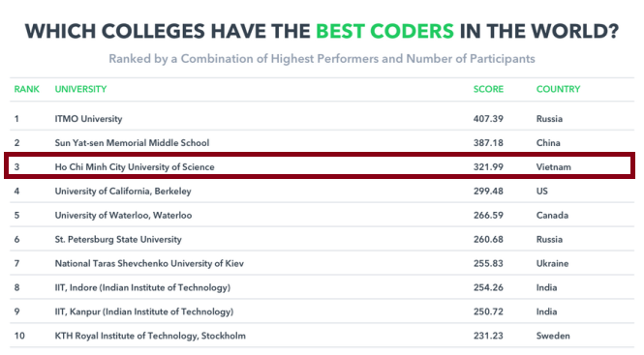644x355 pixels.
Task: Click University of California, Berkeley entry
Action: (123, 192)
